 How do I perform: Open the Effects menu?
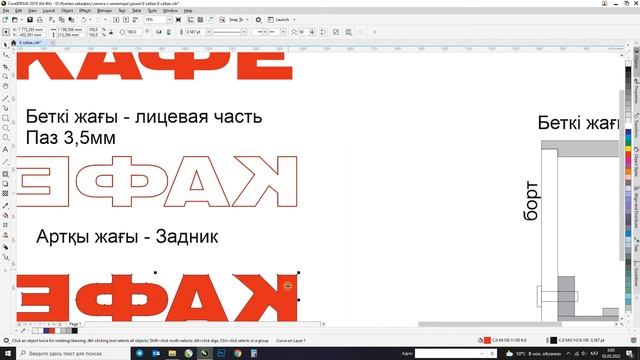85,11
